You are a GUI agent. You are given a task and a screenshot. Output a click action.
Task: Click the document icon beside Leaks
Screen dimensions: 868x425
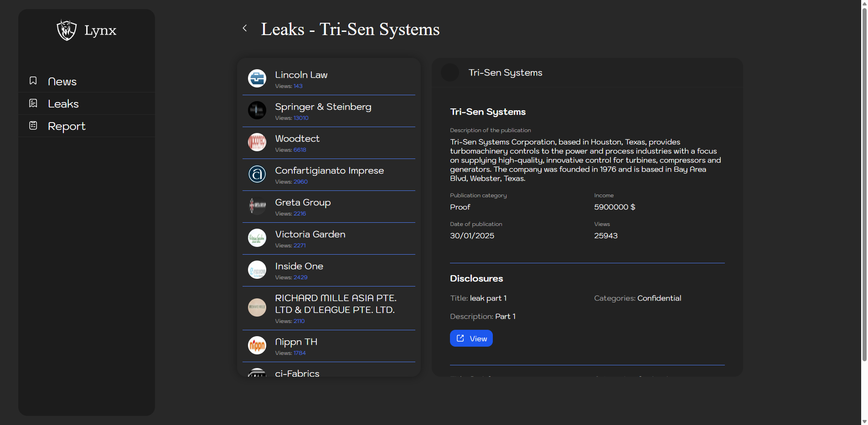(x=33, y=103)
